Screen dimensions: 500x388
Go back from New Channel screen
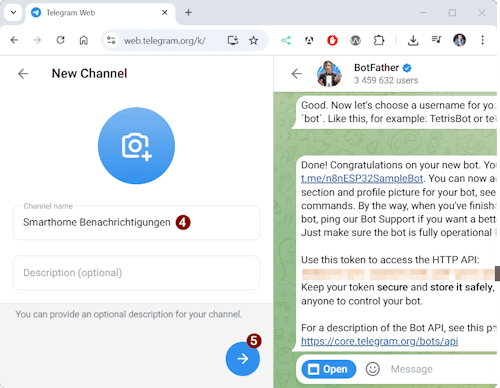point(23,74)
